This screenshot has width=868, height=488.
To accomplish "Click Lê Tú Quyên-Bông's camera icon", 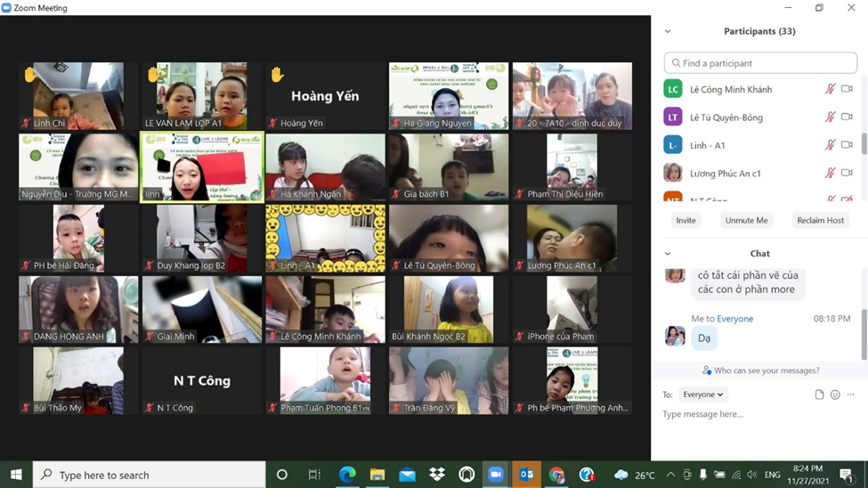I will pyautogui.click(x=847, y=117).
